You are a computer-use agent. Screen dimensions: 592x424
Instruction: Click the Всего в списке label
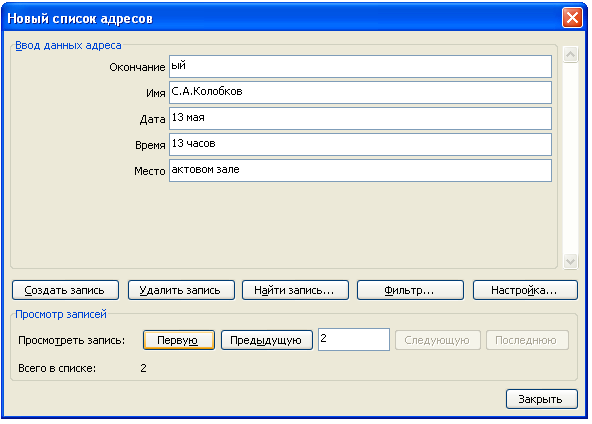coord(57,368)
